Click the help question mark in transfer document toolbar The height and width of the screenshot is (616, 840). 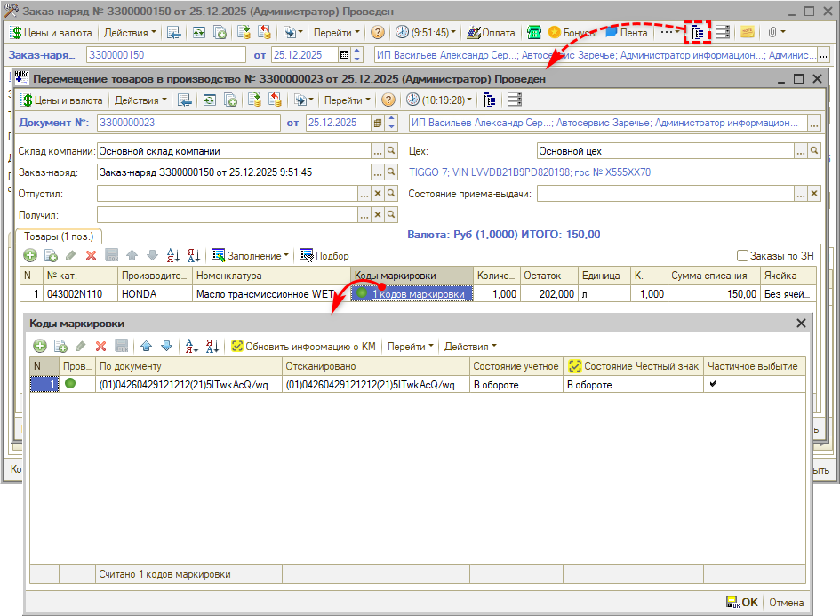click(388, 100)
